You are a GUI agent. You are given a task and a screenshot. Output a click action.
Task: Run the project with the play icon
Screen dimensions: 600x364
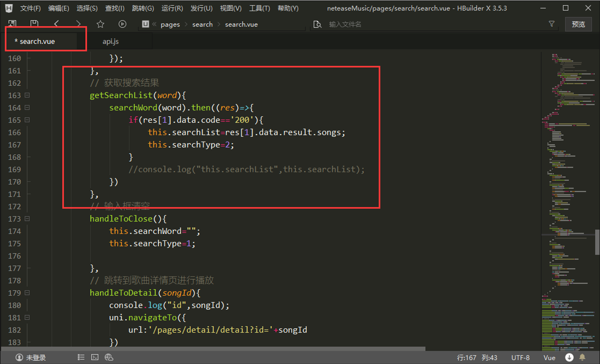pos(122,24)
